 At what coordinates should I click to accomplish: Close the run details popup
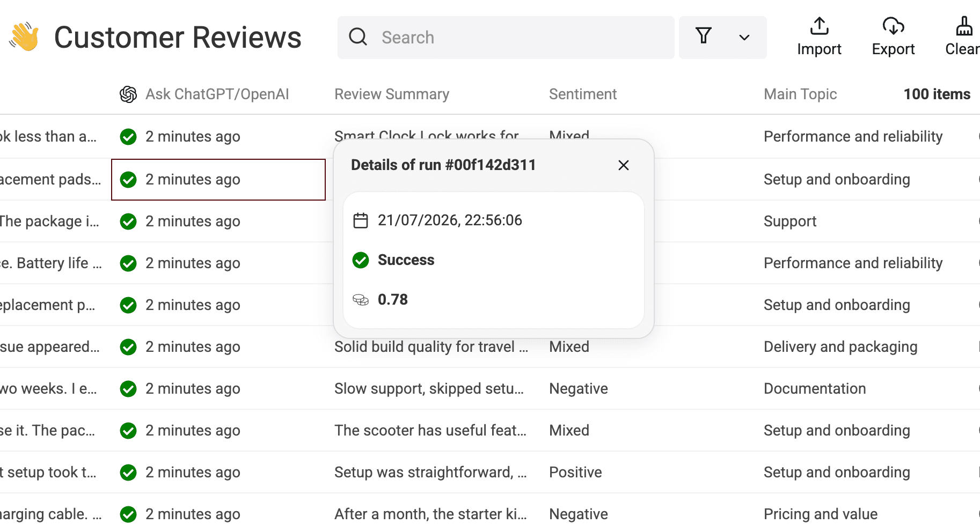623,165
